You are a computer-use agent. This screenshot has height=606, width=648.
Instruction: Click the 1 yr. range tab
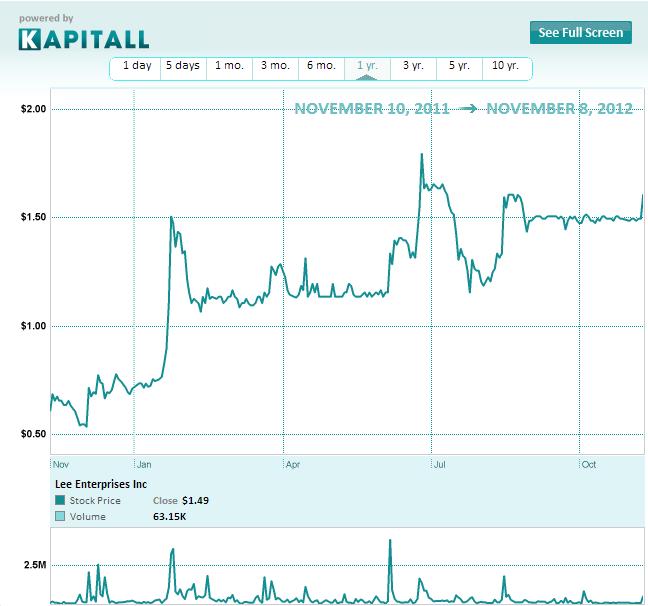click(x=367, y=66)
